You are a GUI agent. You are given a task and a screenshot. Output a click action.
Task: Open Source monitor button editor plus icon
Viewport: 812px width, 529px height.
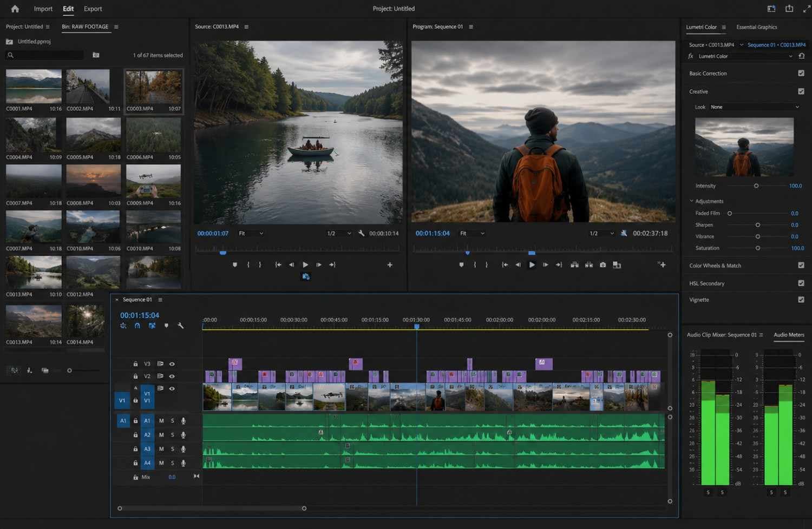click(x=390, y=264)
